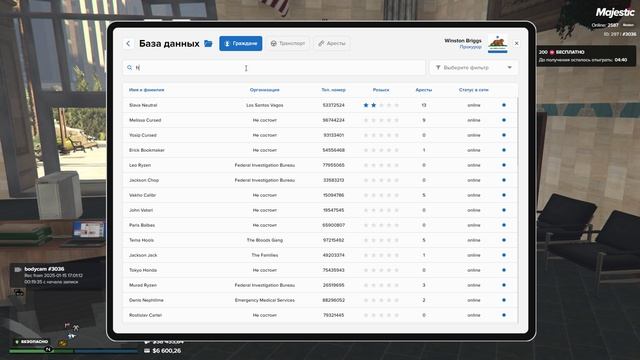Viewport: 640px width, 360px height.
Task: Open the details dot for Melissa Cursed
Action: tap(504, 120)
